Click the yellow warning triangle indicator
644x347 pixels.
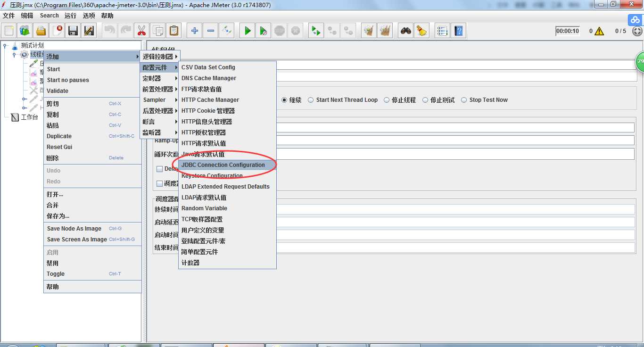point(599,31)
